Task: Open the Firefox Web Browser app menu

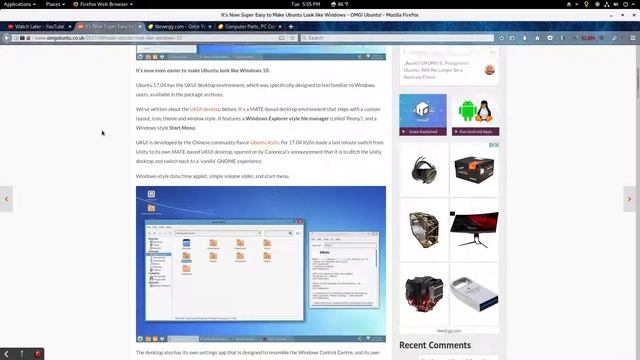Action: click(x=103, y=4)
